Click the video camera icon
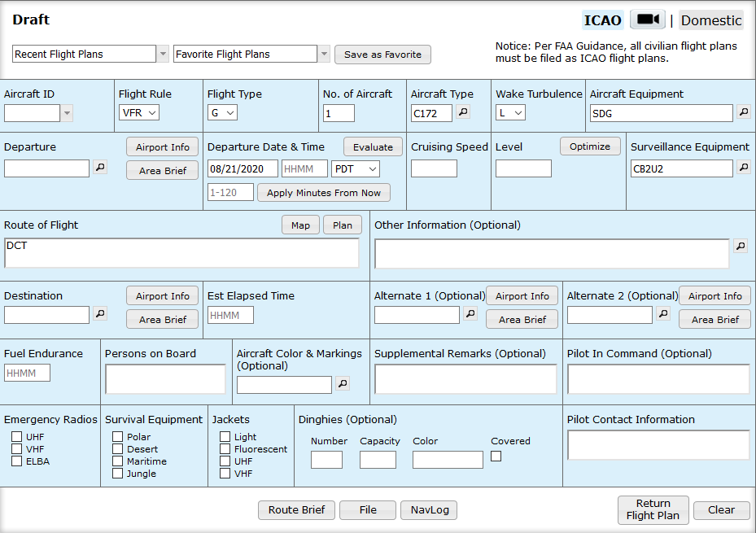The width and height of the screenshot is (756, 533). point(647,20)
